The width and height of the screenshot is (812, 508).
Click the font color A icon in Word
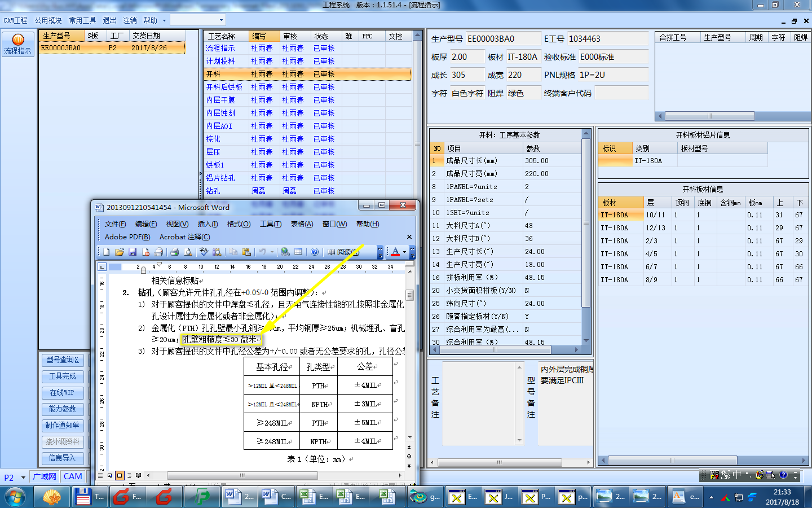(395, 252)
